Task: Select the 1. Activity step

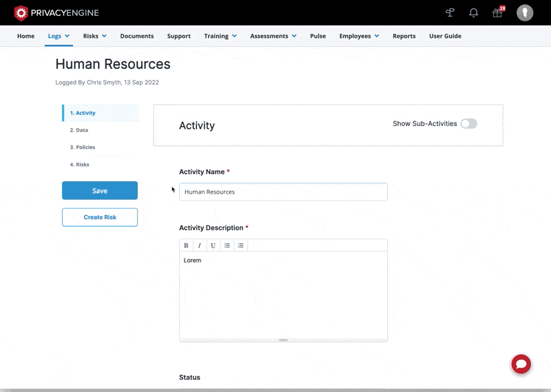Action: (101, 113)
